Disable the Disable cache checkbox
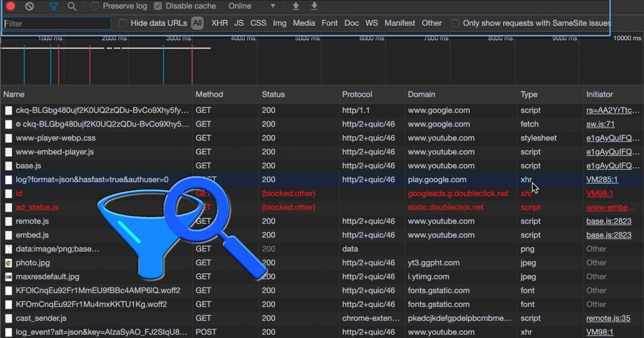This screenshot has width=644, height=338. click(x=157, y=6)
